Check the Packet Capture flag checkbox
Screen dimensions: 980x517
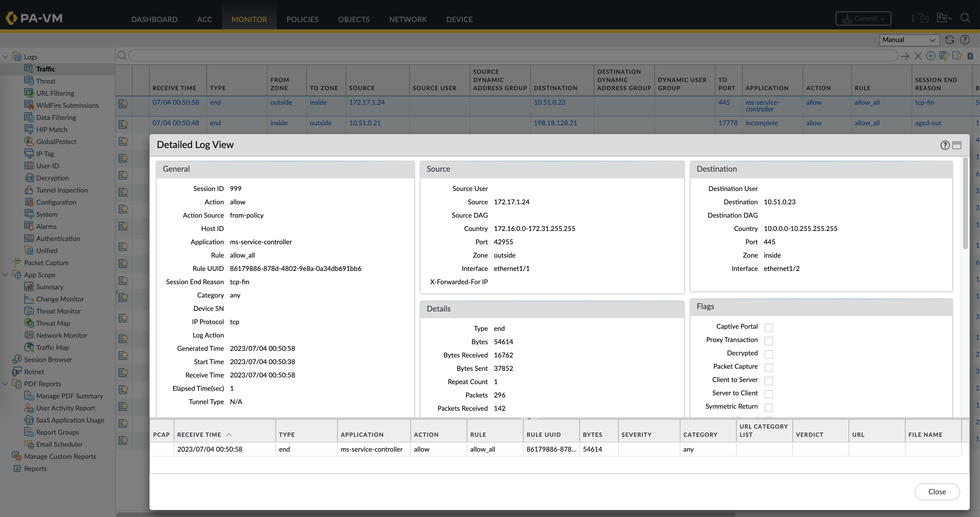768,367
